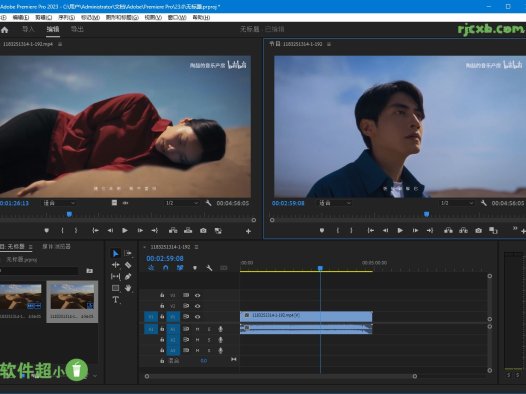Toggle linked selection in timeline
The image size is (526, 394).
tap(180, 268)
